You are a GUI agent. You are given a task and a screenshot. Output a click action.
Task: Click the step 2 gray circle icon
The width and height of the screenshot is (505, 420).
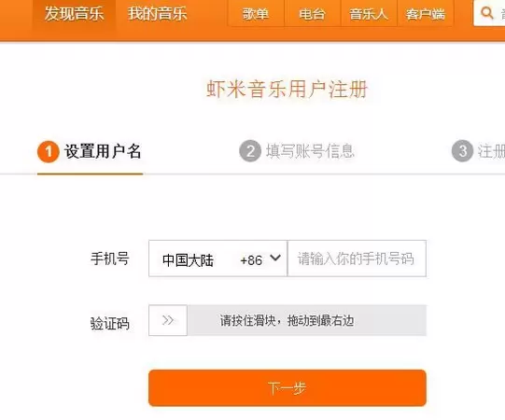tap(250, 151)
